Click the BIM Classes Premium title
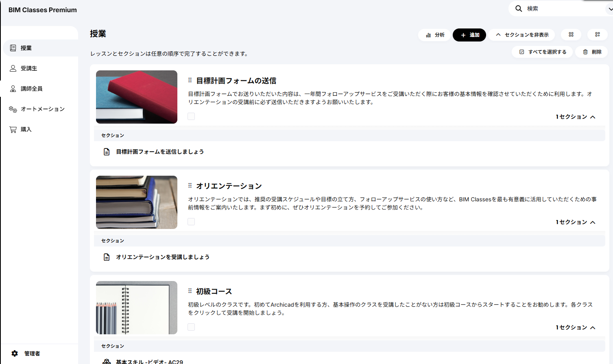The width and height of the screenshot is (613, 364). point(43,10)
